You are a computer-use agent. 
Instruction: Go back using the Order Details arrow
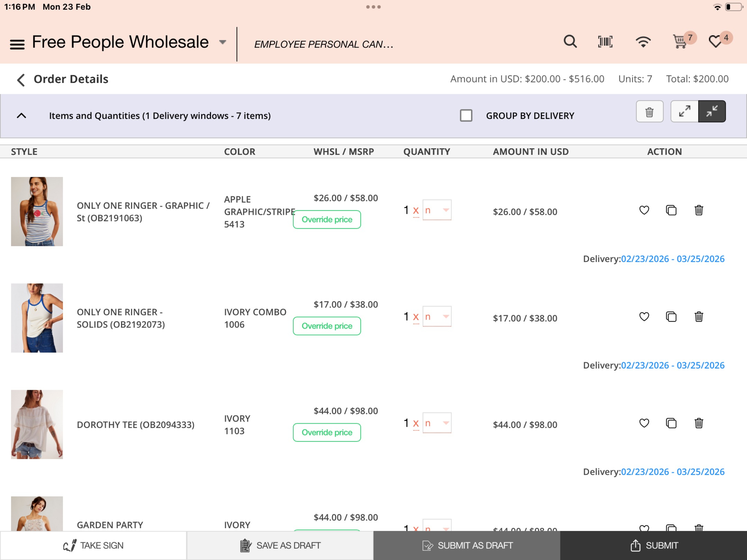click(x=21, y=80)
